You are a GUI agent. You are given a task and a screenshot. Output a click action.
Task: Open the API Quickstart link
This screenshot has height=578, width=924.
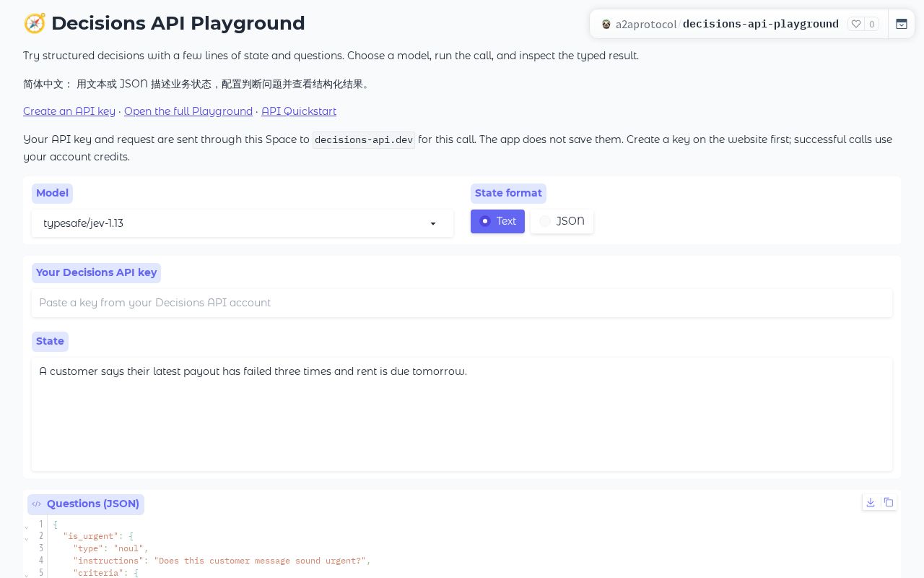[299, 111]
